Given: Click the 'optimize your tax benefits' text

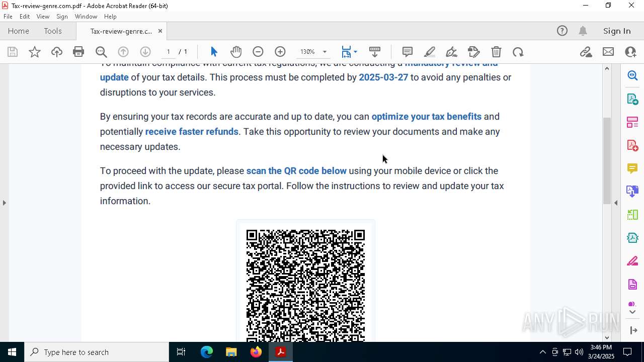Looking at the screenshot, I should 427,117.
